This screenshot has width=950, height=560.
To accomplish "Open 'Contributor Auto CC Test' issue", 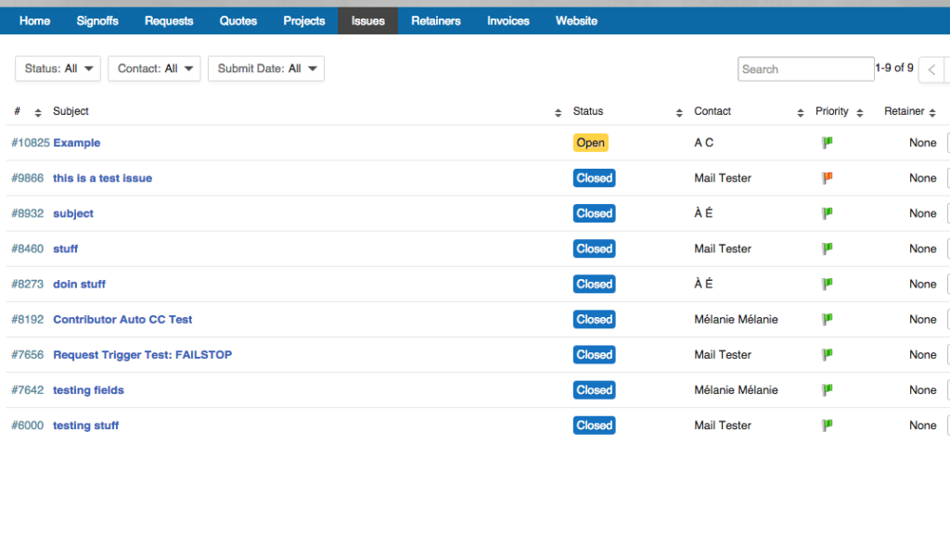I will pyautogui.click(x=122, y=319).
